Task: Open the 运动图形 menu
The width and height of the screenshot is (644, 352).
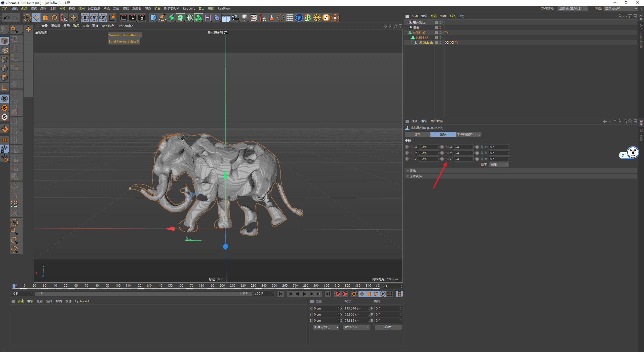Action: click(94, 9)
